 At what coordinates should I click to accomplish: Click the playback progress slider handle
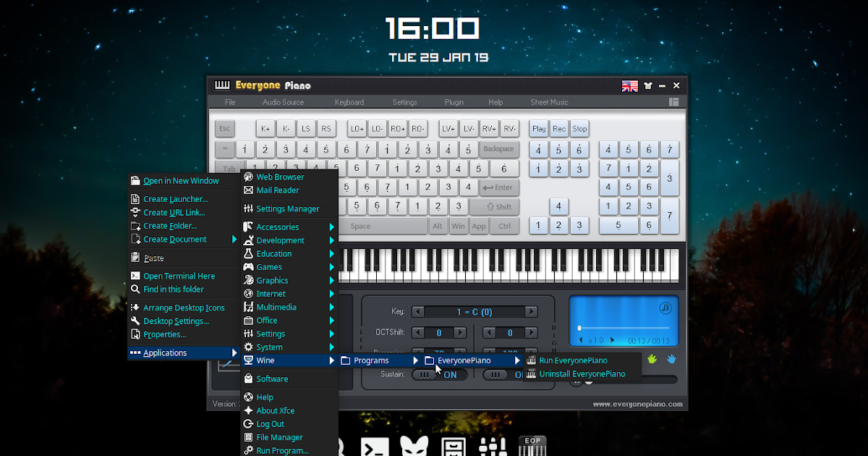pyautogui.click(x=579, y=328)
